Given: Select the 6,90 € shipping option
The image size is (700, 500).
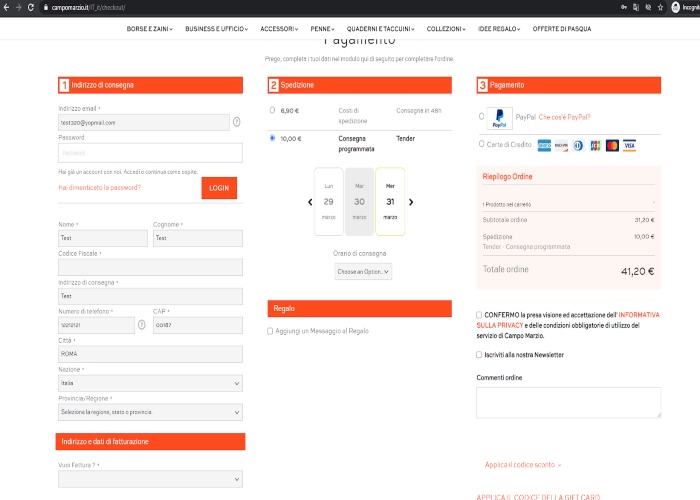Looking at the screenshot, I should coord(272,110).
